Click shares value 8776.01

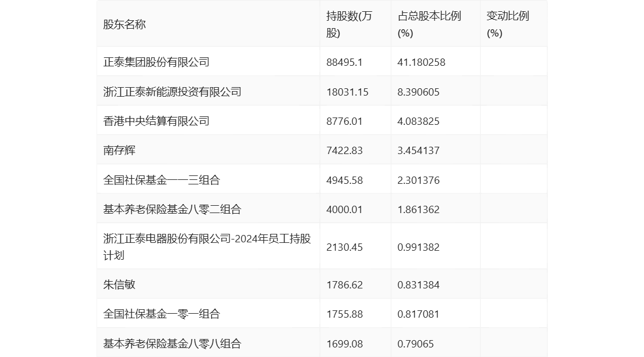click(x=344, y=121)
